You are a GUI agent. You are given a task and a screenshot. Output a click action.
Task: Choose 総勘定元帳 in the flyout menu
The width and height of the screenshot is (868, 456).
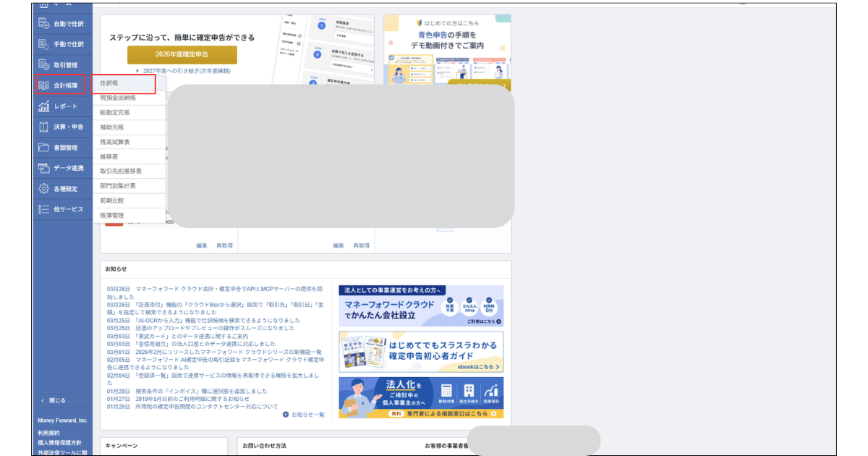[114, 113]
